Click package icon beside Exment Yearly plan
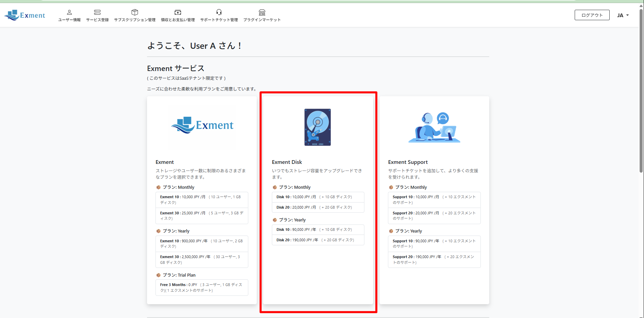 [x=158, y=231]
